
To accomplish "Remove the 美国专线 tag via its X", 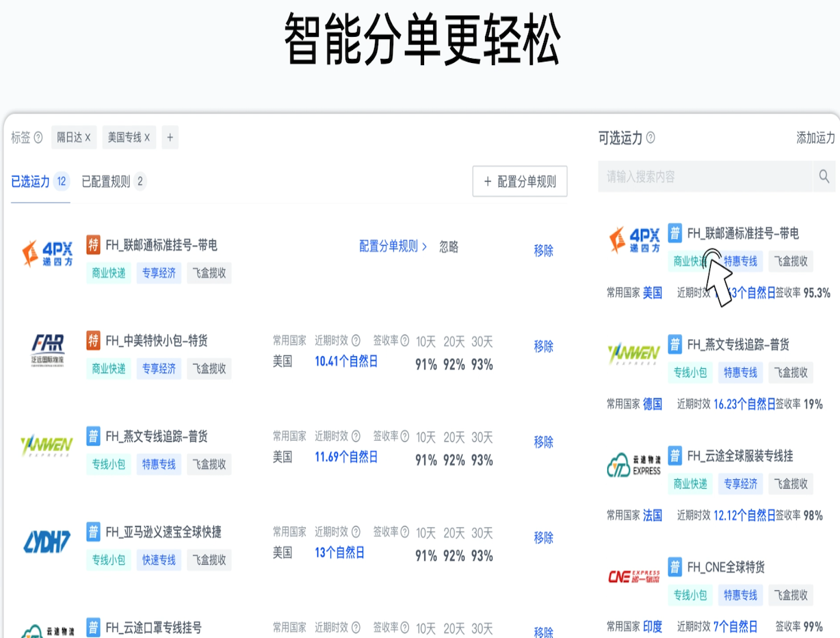I will pyautogui.click(x=147, y=138).
